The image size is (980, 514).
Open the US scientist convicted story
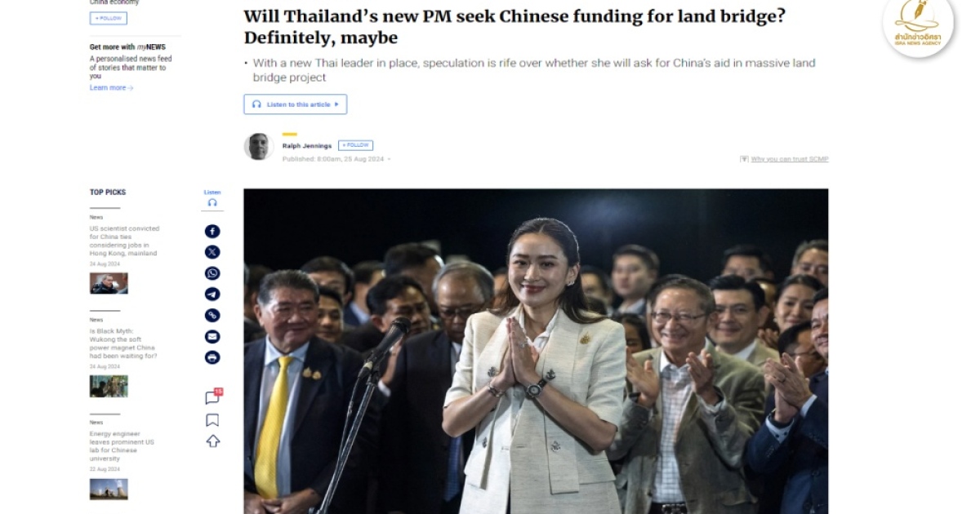pos(124,241)
